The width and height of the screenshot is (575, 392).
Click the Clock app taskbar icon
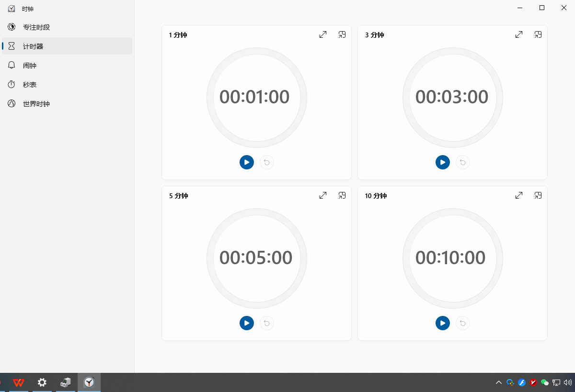[x=89, y=382]
